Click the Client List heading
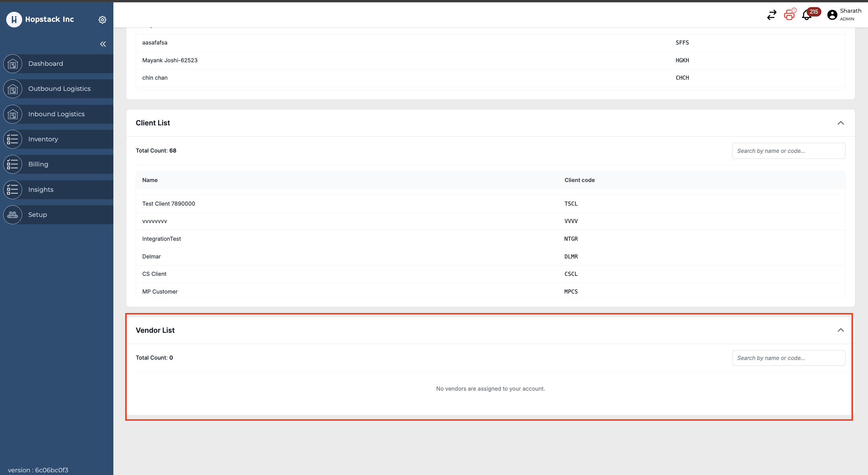 (x=153, y=123)
